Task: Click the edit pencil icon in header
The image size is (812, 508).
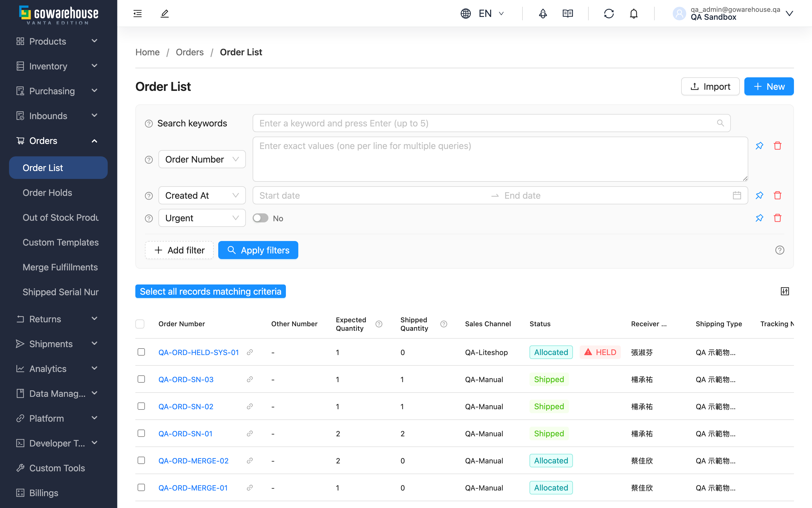Action: [x=164, y=14]
